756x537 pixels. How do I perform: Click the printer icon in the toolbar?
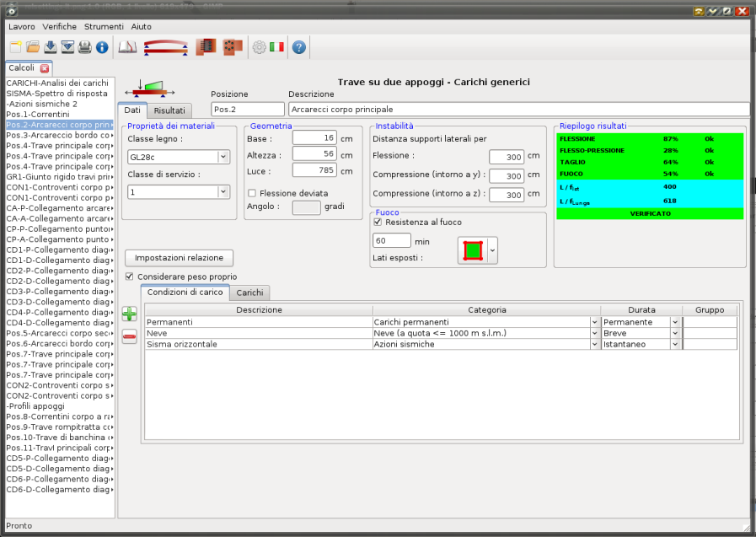(x=84, y=47)
